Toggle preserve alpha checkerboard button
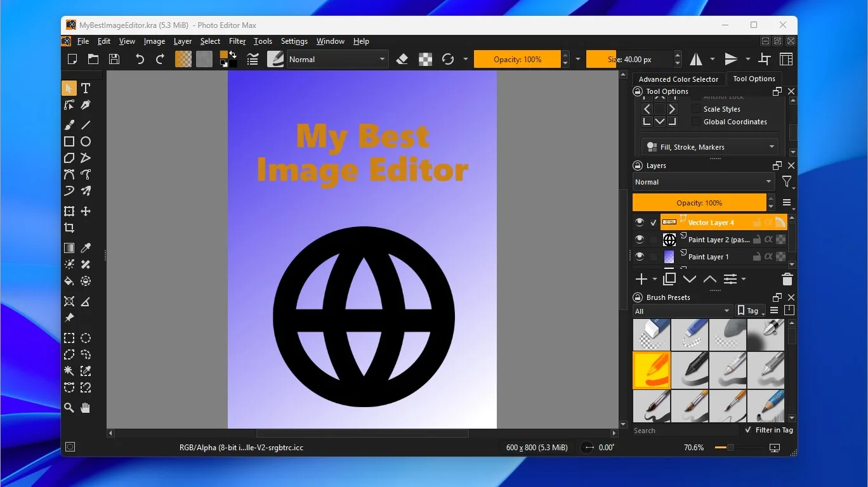This screenshot has height=487, width=868. (x=425, y=59)
